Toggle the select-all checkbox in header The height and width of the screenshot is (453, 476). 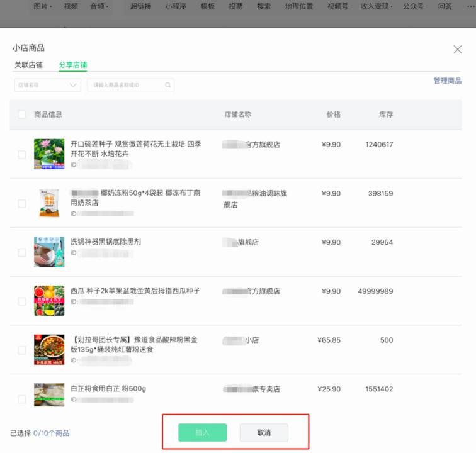tap(22, 115)
